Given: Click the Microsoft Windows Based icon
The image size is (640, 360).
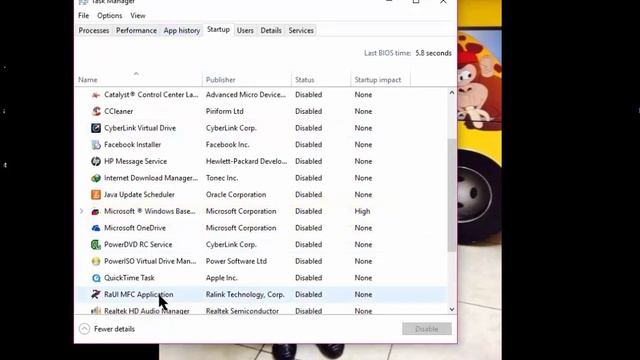Looking at the screenshot, I should 96,211.
